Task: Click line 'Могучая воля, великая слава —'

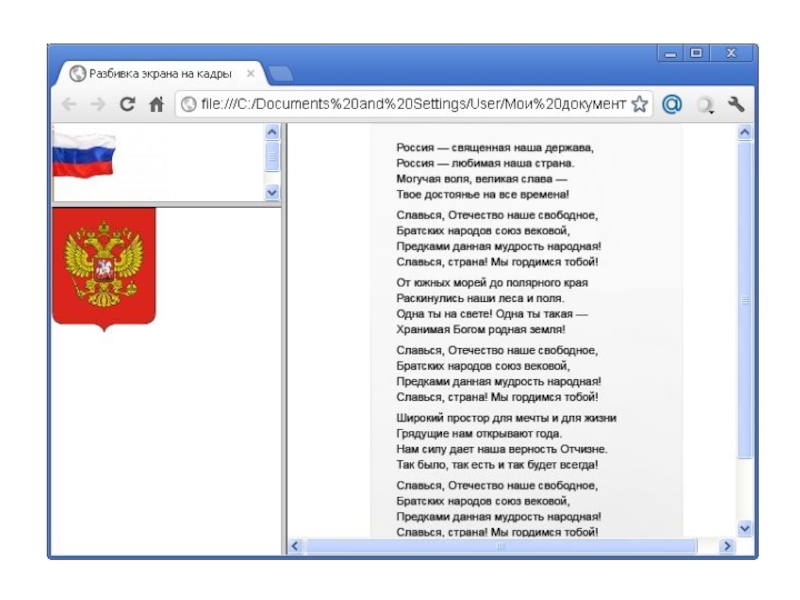Action: pyautogui.click(x=482, y=179)
